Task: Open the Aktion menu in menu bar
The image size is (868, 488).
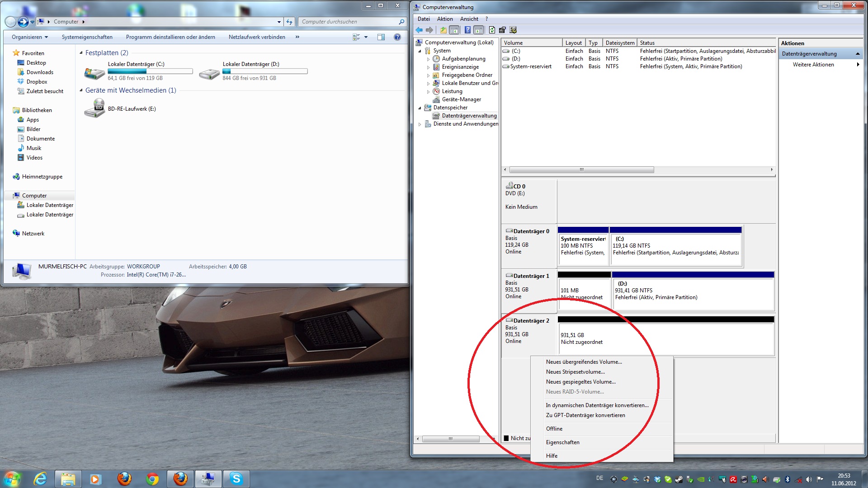Action: click(444, 19)
